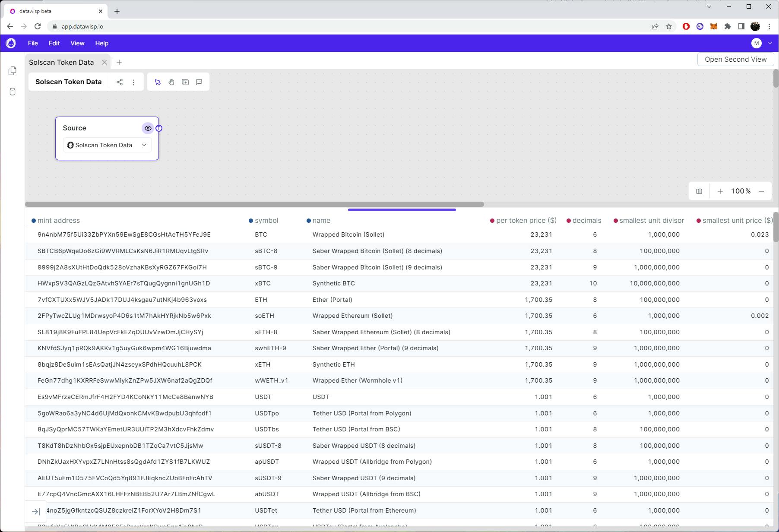Open the three-dot sheet options menu
The height and width of the screenshot is (532, 779).
click(x=133, y=82)
